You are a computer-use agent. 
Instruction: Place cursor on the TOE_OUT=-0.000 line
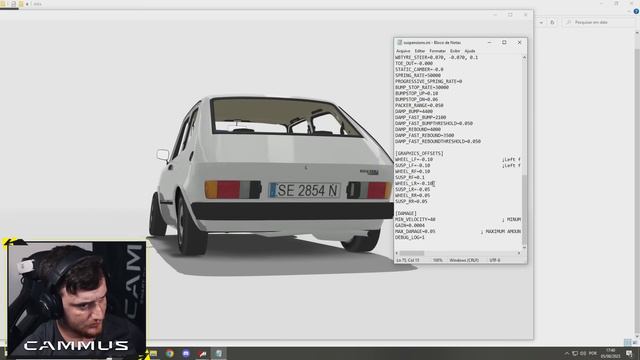click(x=413, y=64)
